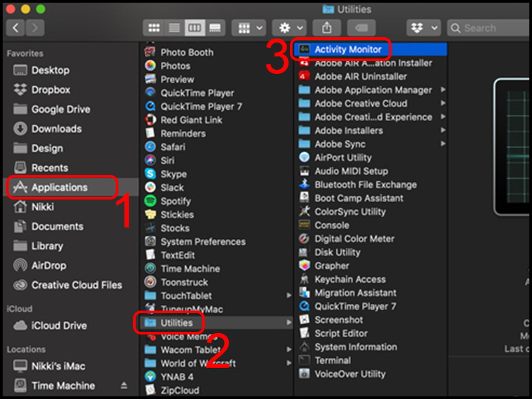Switch to gallery view in toolbar
The width and height of the screenshot is (532, 399).
pyautogui.click(x=215, y=28)
